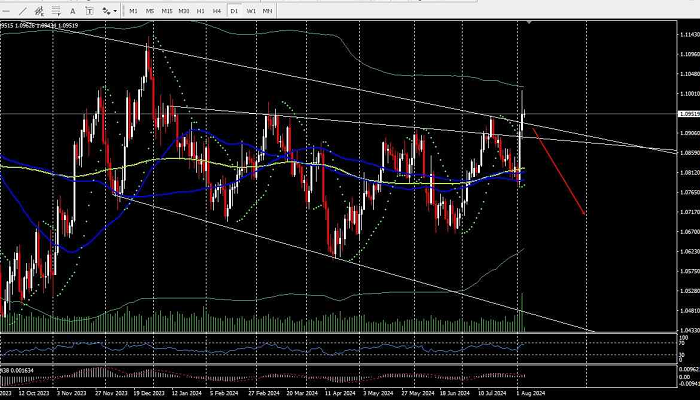Enable the M15 timeframe
Image resolution: width=700 pixels, height=400 pixels.
pos(166,10)
